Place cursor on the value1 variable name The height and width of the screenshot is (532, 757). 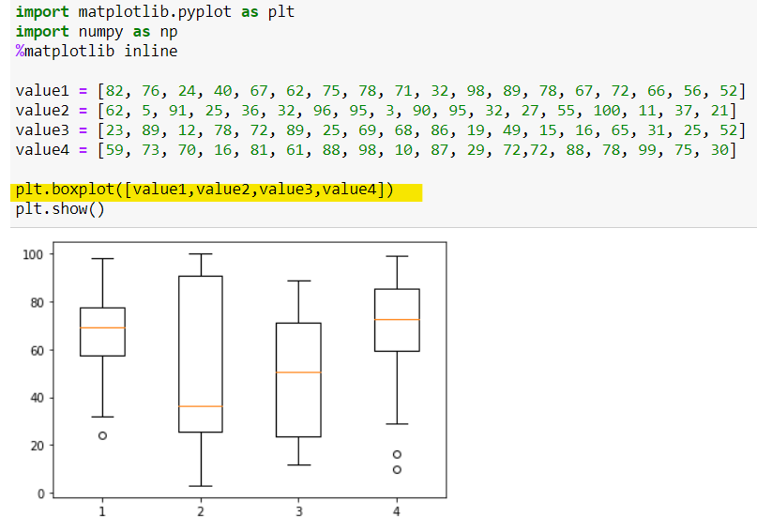[x=42, y=91]
